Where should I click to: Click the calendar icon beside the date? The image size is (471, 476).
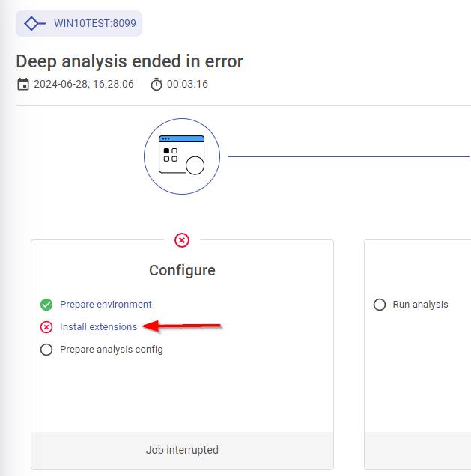pos(22,85)
